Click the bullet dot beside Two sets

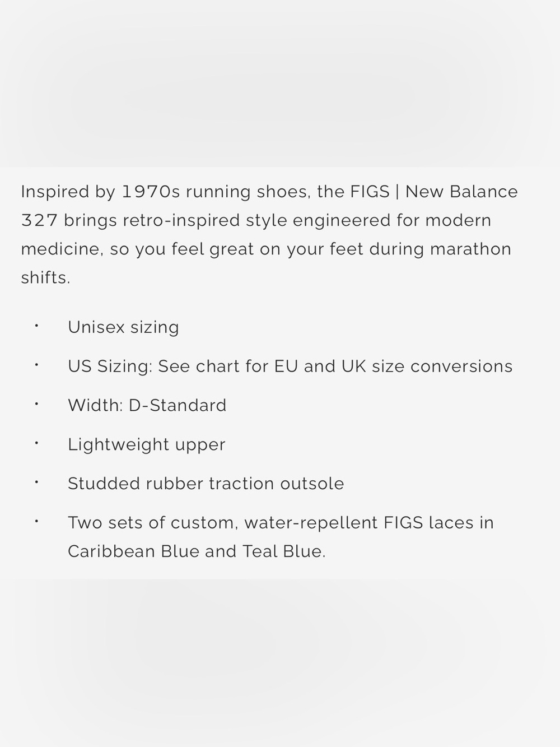(x=36, y=521)
